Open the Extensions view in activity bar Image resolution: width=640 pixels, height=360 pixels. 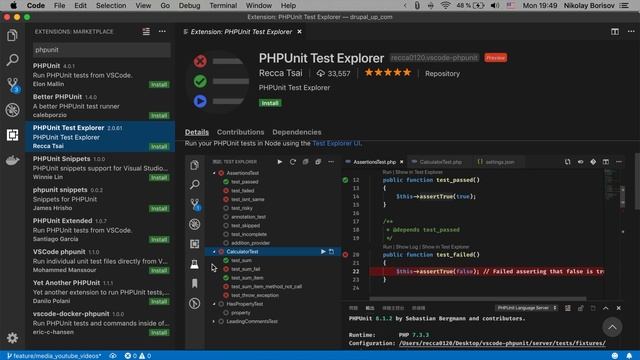pos(12,135)
